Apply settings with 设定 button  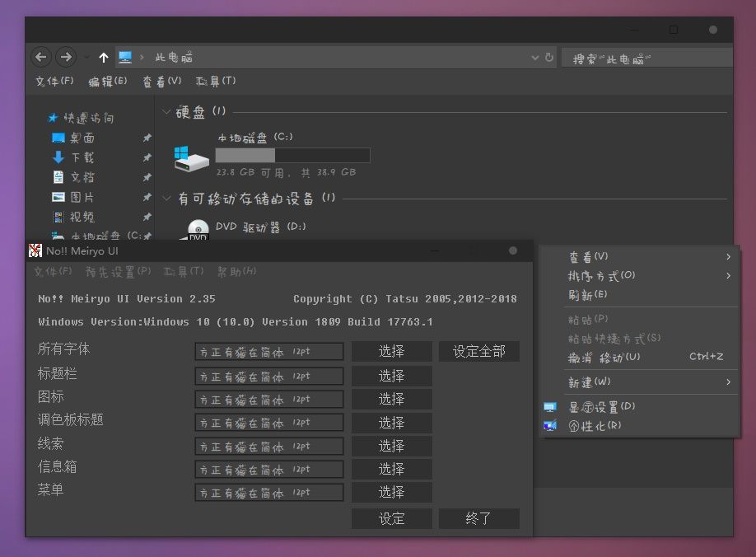tap(391, 518)
